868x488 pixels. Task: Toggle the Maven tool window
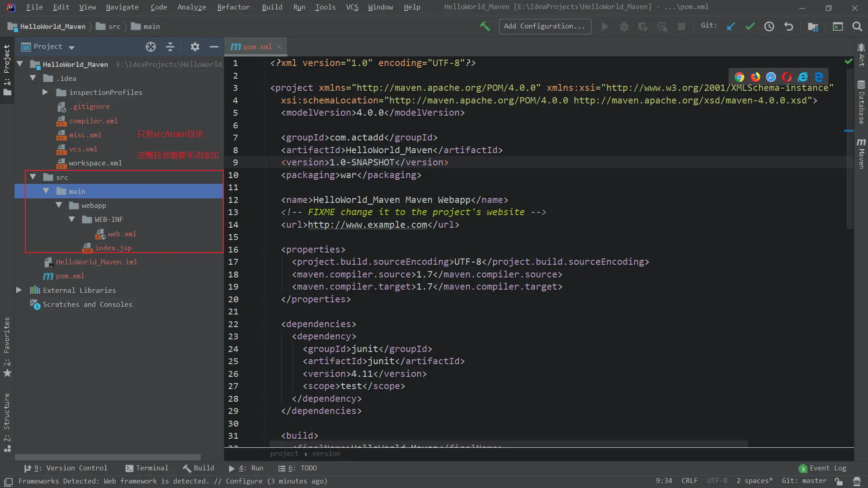tap(861, 154)
